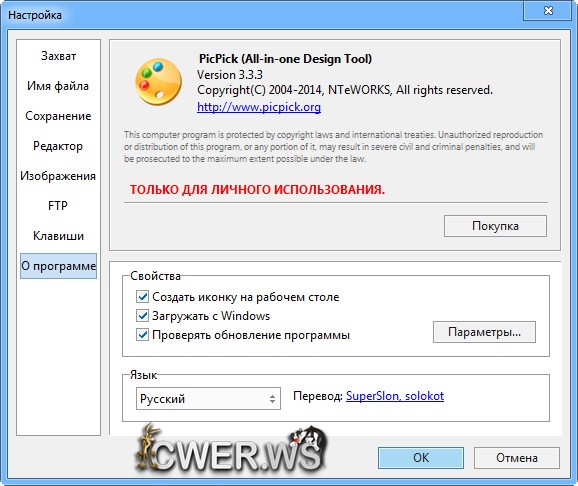Open the FTP settings section
578x486 pixels.
click(58, 206)
